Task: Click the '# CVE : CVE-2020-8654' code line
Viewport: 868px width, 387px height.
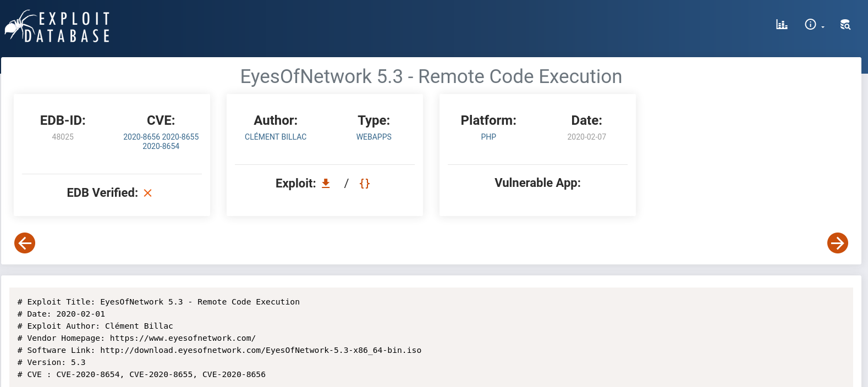Action: click(x=141, y=374)
